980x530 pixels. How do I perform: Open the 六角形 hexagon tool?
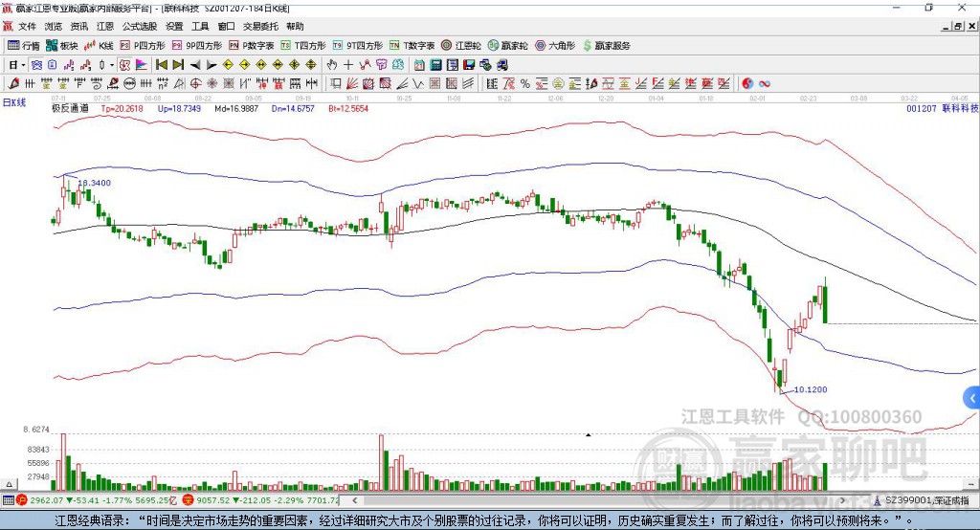pyautogui.click(x=555, y=46)
